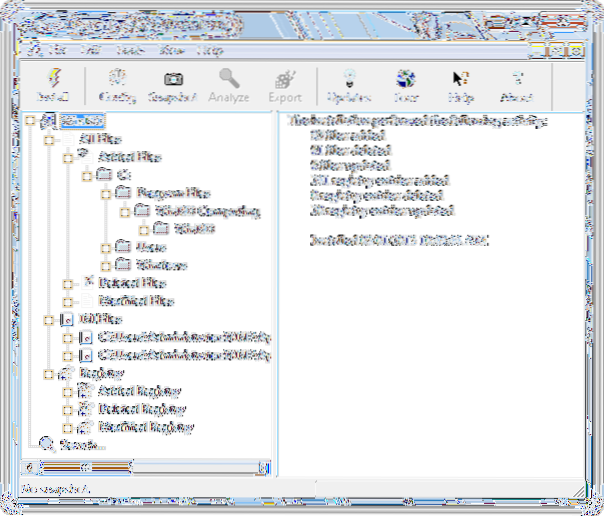The height and width of the screenshot is (516, 604).
Task: Click the Help toolbar icon
Action: [x=461, y=83]
